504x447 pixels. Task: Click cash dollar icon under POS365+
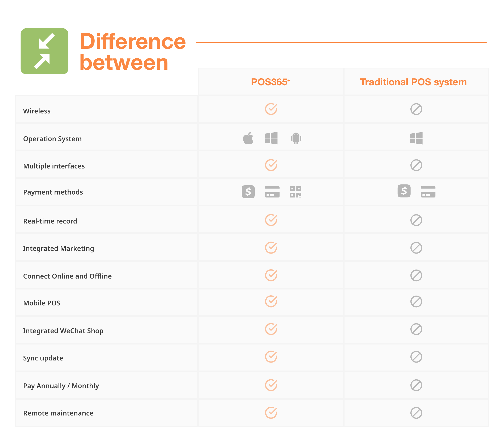248,192
